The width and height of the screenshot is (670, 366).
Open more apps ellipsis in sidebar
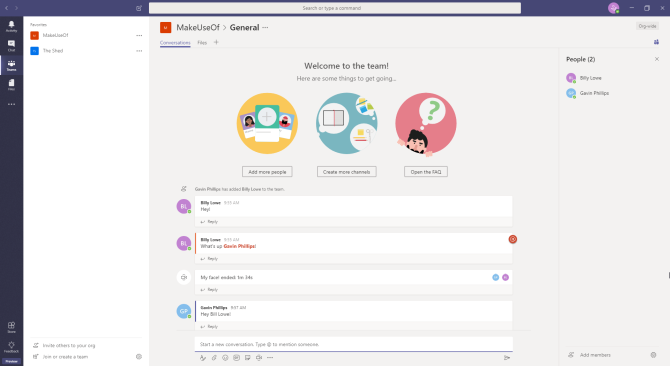pyautogui.click(x=12, y=104)
